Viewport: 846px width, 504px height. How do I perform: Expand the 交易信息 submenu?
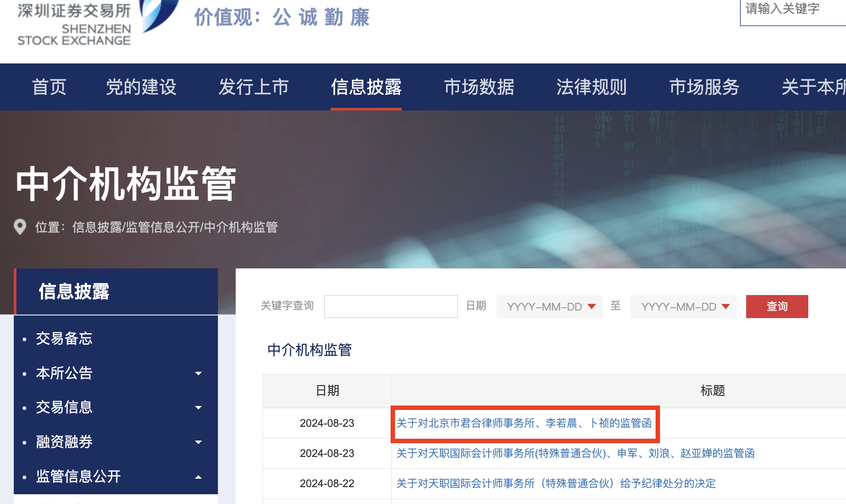(199, 408)
